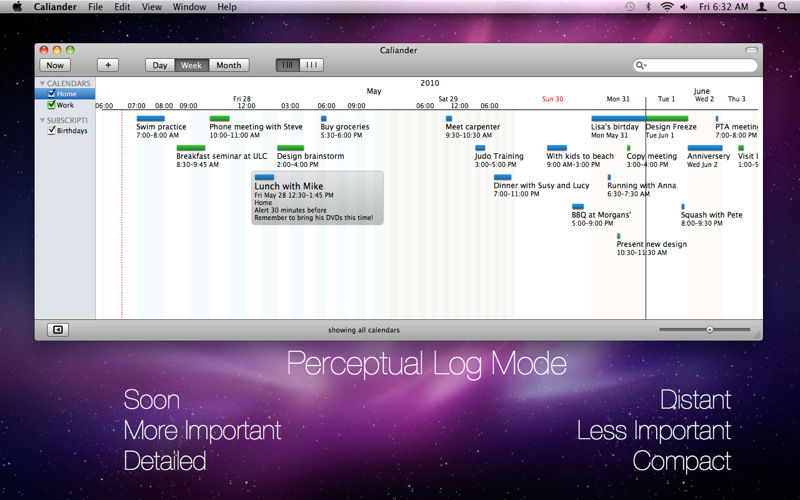Select Running with Anna event

coord(641,186)
